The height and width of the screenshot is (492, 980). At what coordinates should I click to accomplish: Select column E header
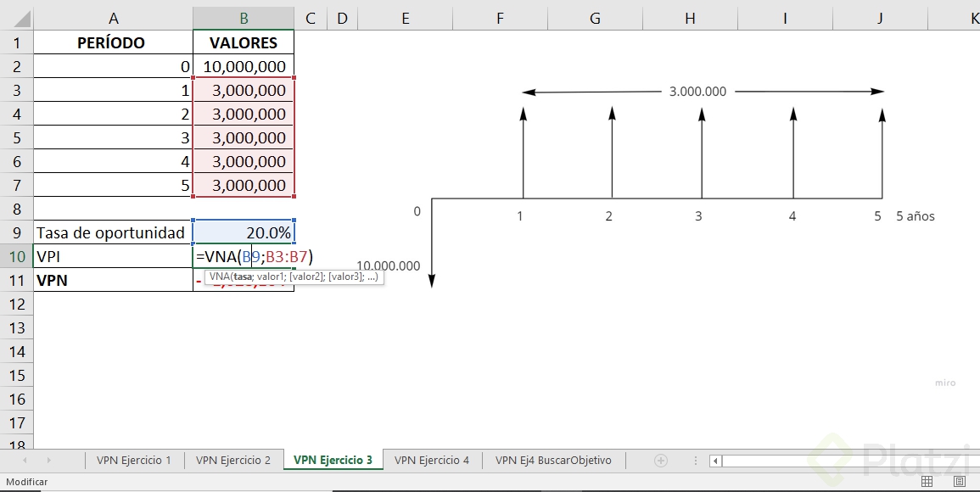click(x=405, y=19)
